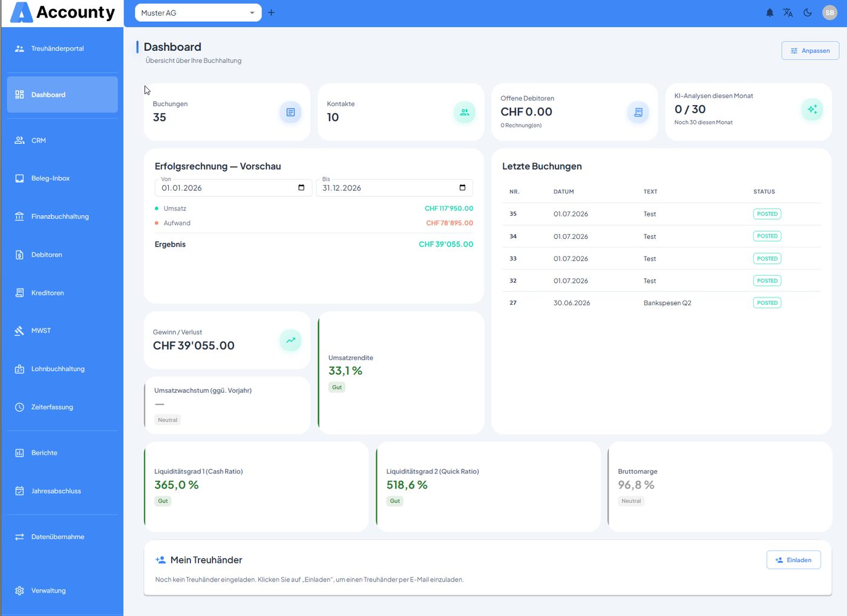The image size is (847, 616).
Task: Click the language translation icon
Action: [x=788, y=13]
